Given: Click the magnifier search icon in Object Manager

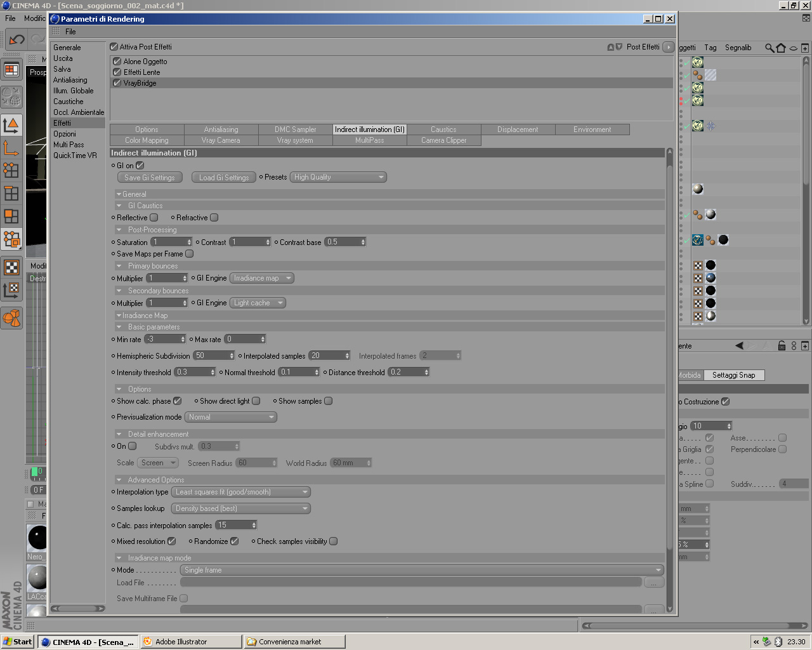Looking at the screenshot, I should tap(769, 48).
